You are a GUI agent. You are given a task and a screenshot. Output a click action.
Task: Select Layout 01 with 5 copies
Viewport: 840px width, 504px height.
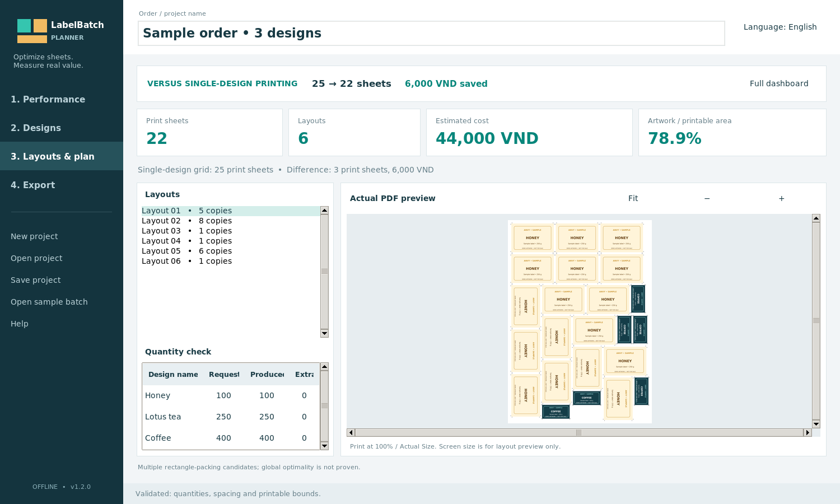click(231, 211)
